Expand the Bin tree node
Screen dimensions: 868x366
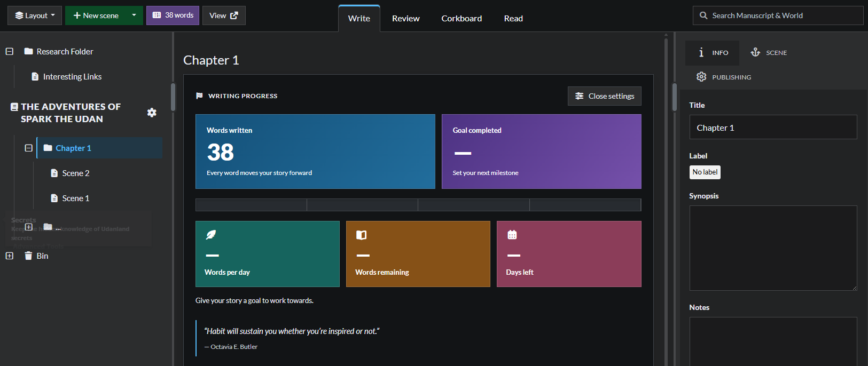tap(10, 256)
